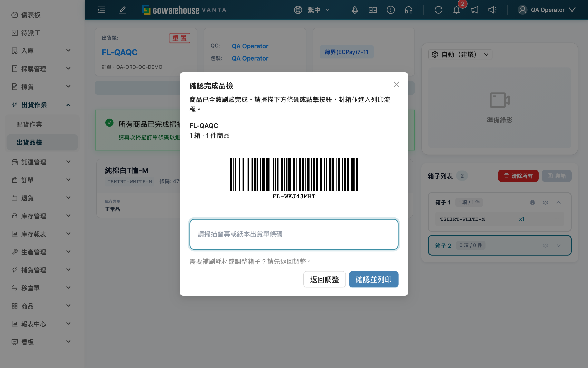Click the 綠界(ECPay)7-11 tag
The image size is (588, 368).
click(x=346, y=52)
